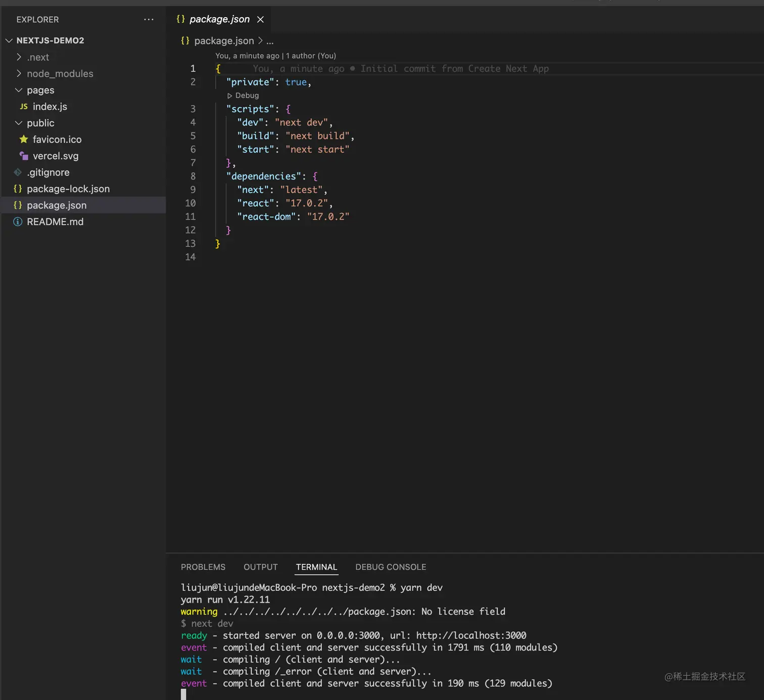The height and width of the screenshot is (700, 764).
Task: Click the JS icon beside index.js
Action: (x=24, y=107)
